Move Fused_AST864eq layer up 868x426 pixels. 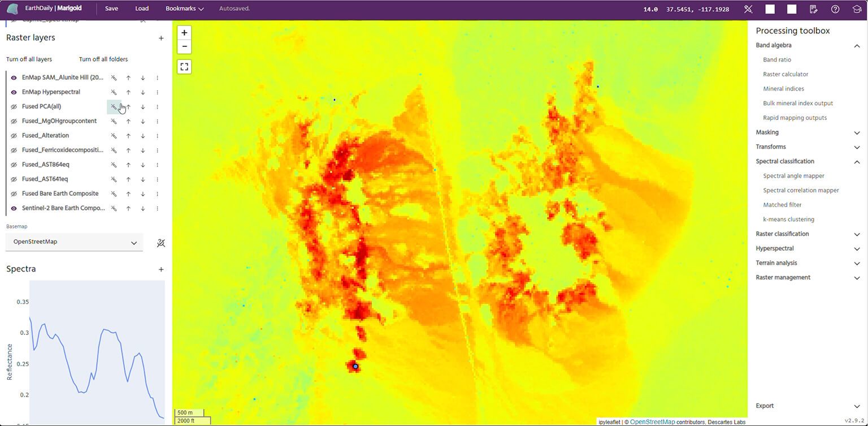coord(128,165)
